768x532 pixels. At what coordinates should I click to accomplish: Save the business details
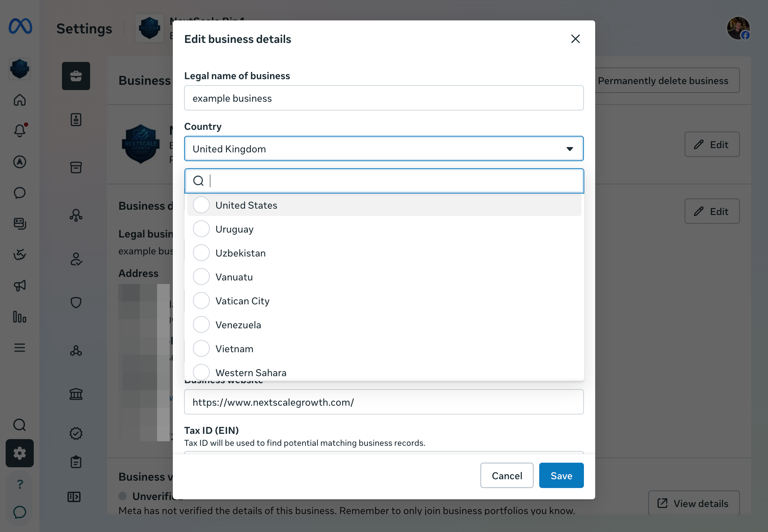pos(561,476)
